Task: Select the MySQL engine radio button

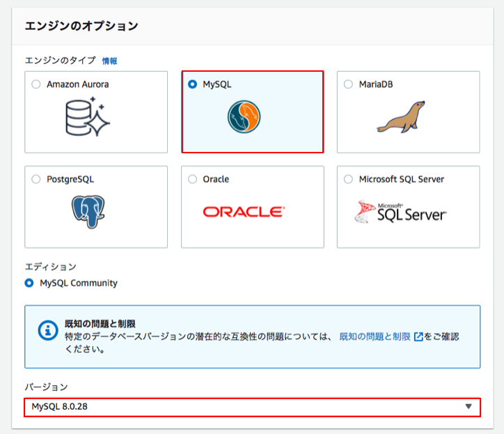Action: pyautogui.click(x=193, y=84)
